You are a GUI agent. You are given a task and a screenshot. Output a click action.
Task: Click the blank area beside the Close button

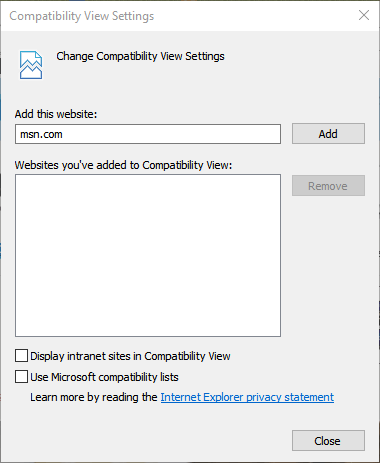[x=150, y=441]
